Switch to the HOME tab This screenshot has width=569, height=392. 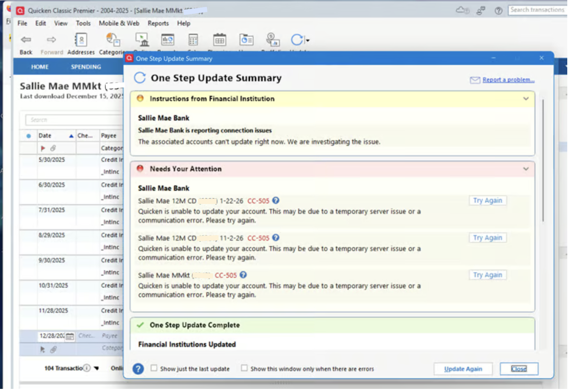pos(40,67)
